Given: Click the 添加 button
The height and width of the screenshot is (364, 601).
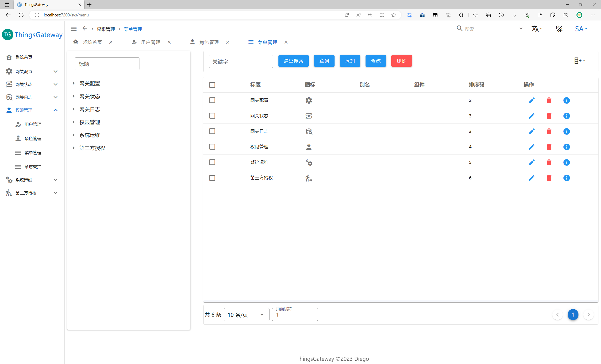Looking at the screenshot, I should tap(350, 61).
